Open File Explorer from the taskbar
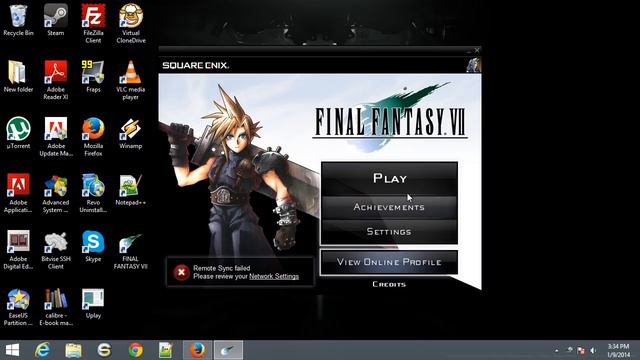 [x=73, y=350]
